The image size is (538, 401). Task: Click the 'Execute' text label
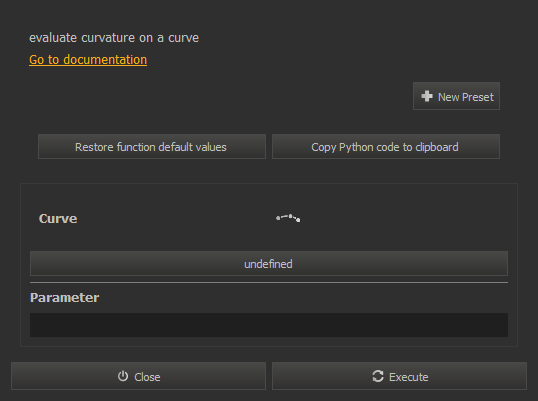point(409,377)
